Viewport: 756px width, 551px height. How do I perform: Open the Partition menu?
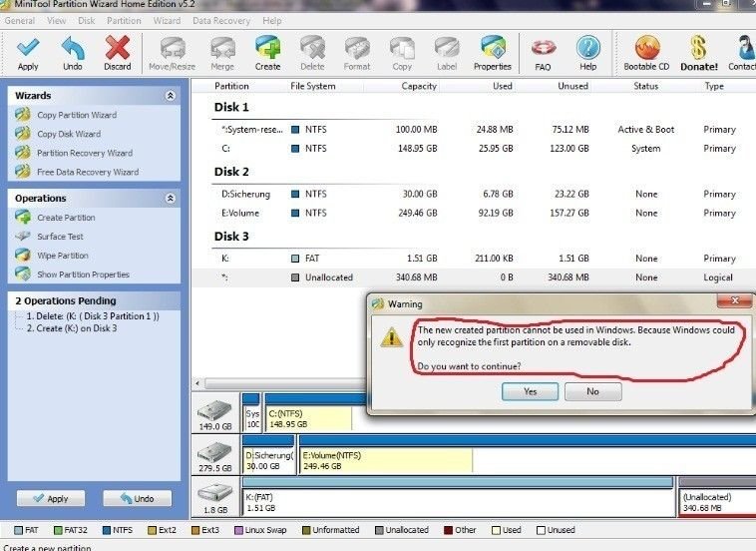pos(124,21)
